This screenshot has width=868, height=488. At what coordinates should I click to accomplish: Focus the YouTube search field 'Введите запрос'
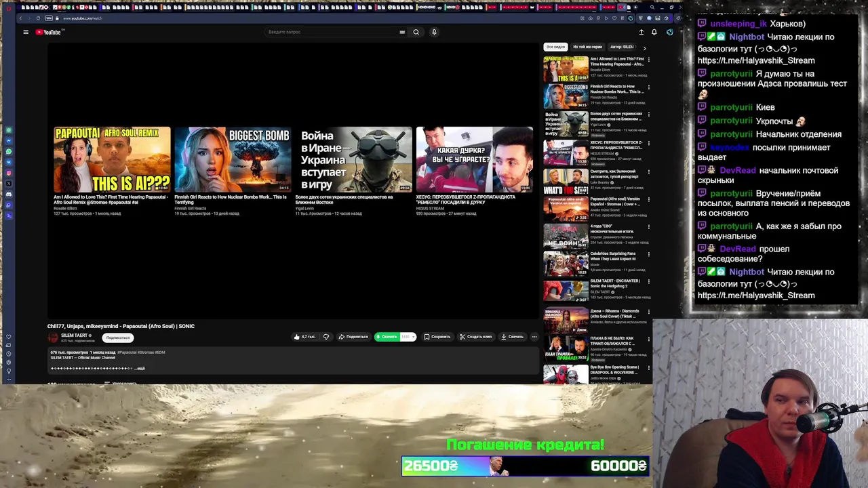(332, 32)
